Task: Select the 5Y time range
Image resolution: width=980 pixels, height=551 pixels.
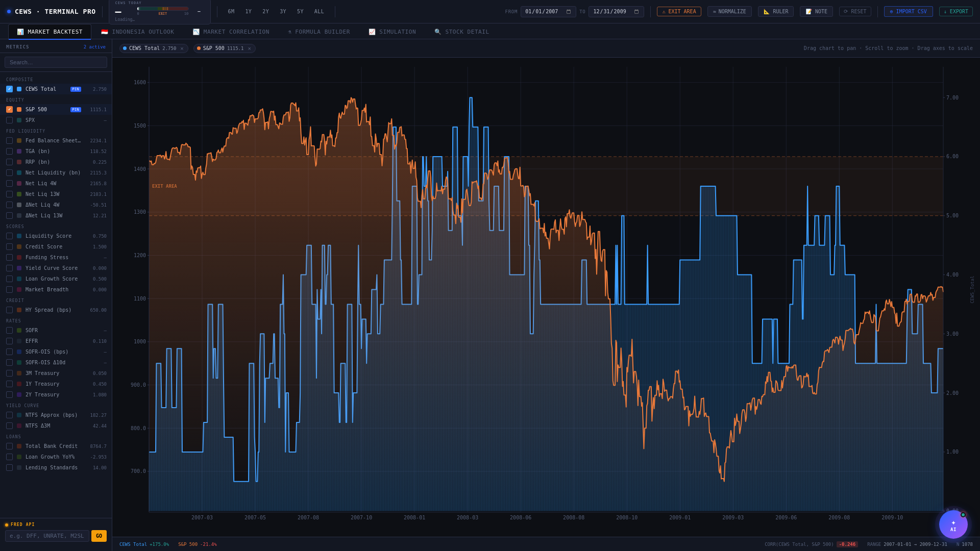Action: (300, 12)
